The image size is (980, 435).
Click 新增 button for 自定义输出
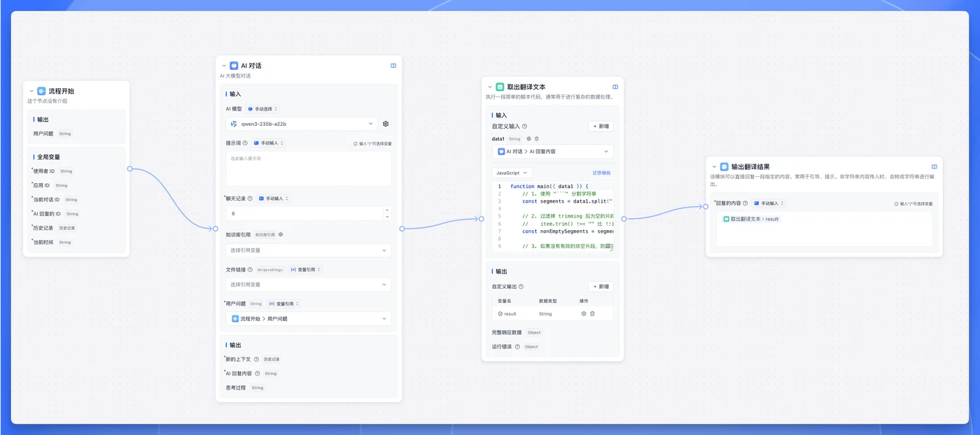[x=601, y=287]
